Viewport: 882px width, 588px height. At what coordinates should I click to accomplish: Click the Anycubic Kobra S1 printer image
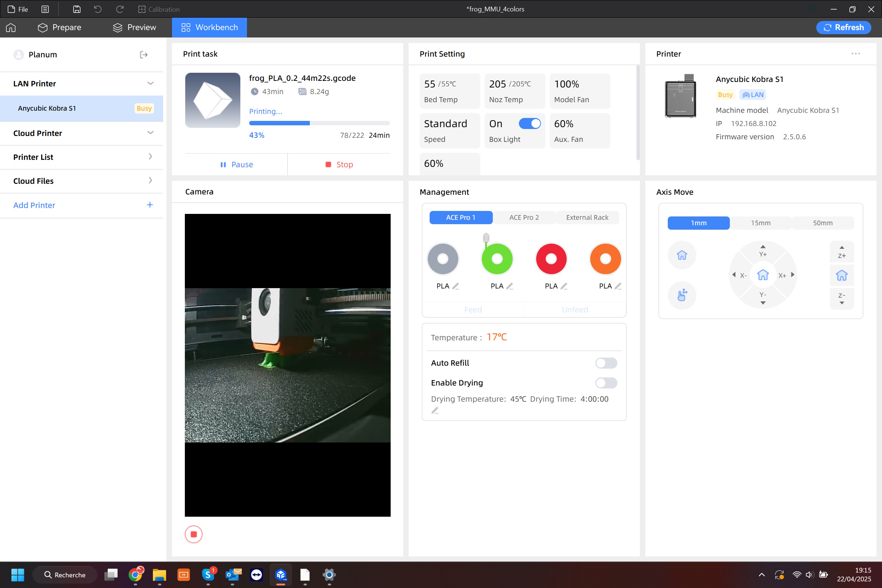coord(681,96)
